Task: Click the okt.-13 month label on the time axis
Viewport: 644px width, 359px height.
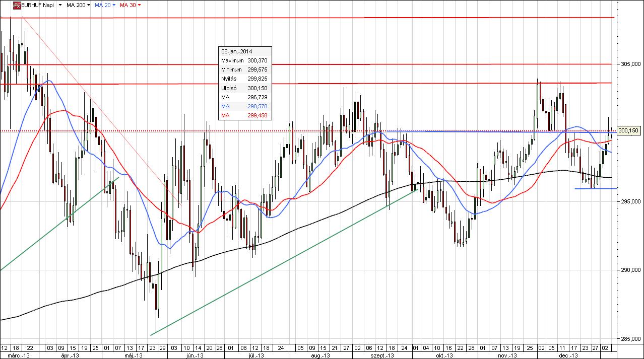Action: 444,355
